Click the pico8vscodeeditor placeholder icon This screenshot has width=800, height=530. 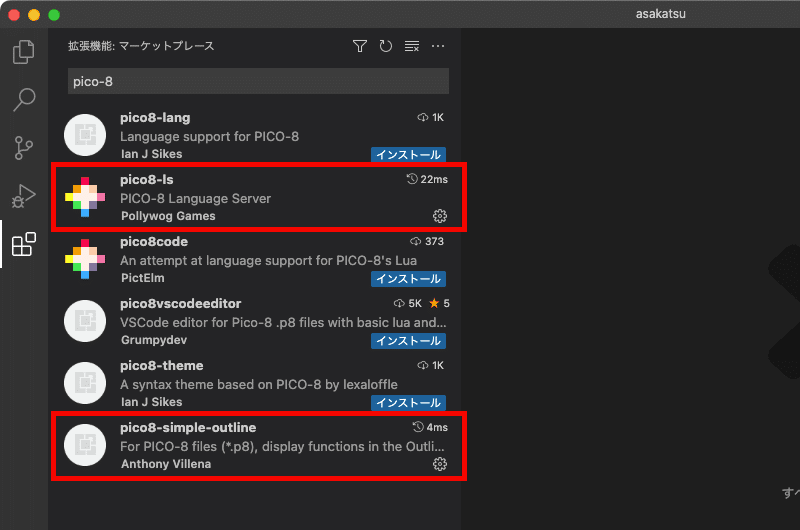point(85,321)
